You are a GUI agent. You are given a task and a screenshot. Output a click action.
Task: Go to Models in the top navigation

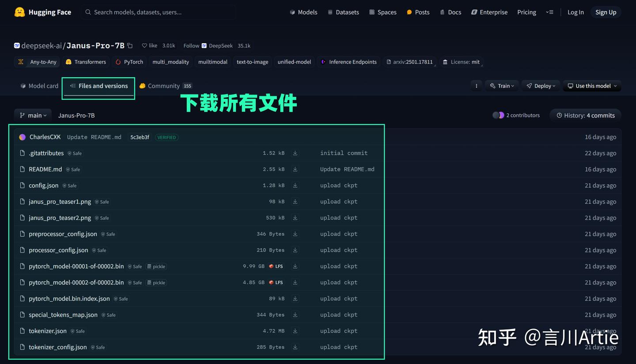click(303, 12)
